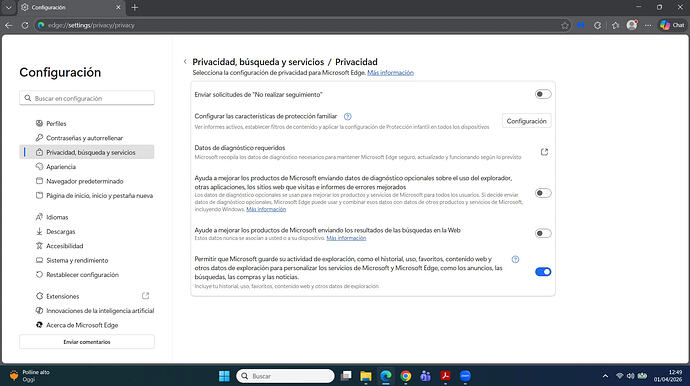Click breadcrumb 'Privacidad, búsqueda y servicios'
The image size is (690, 386).
(258, 62)
